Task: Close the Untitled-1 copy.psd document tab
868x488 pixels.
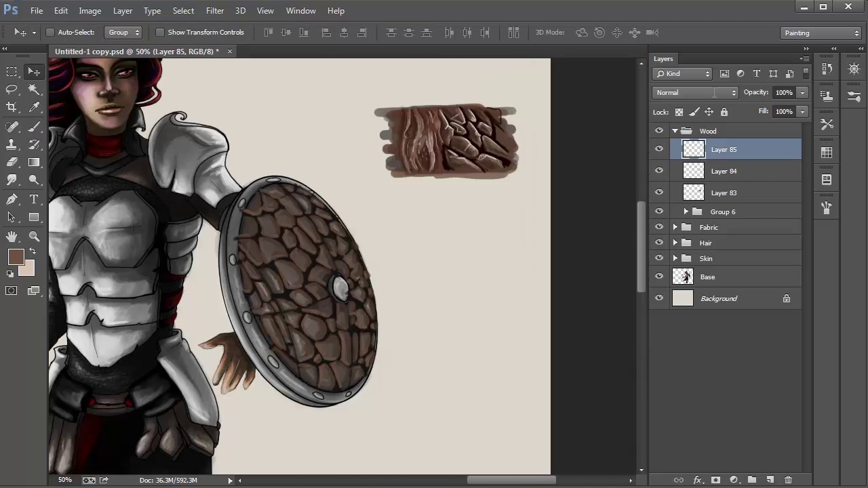Action: click(229, 52)
